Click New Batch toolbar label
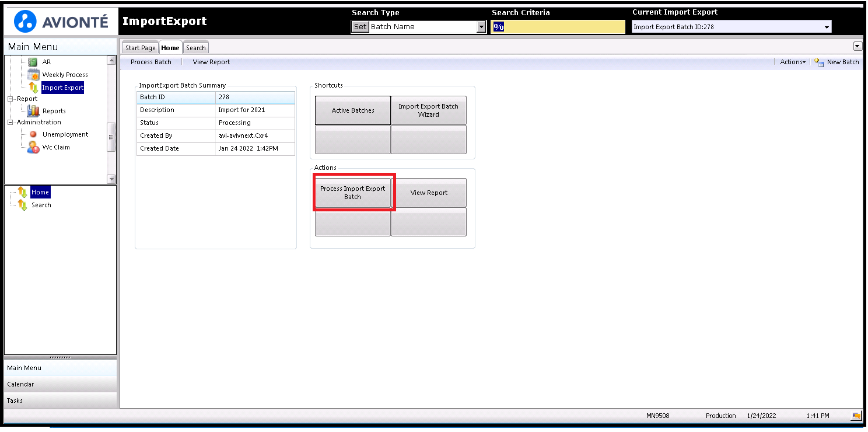Image resolution: width=868 pixels, height=432 pixels. tap(843, 62)
